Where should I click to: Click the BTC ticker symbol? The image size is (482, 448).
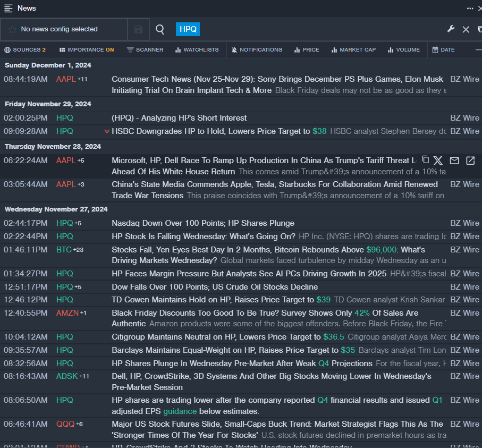coord(64,250)
